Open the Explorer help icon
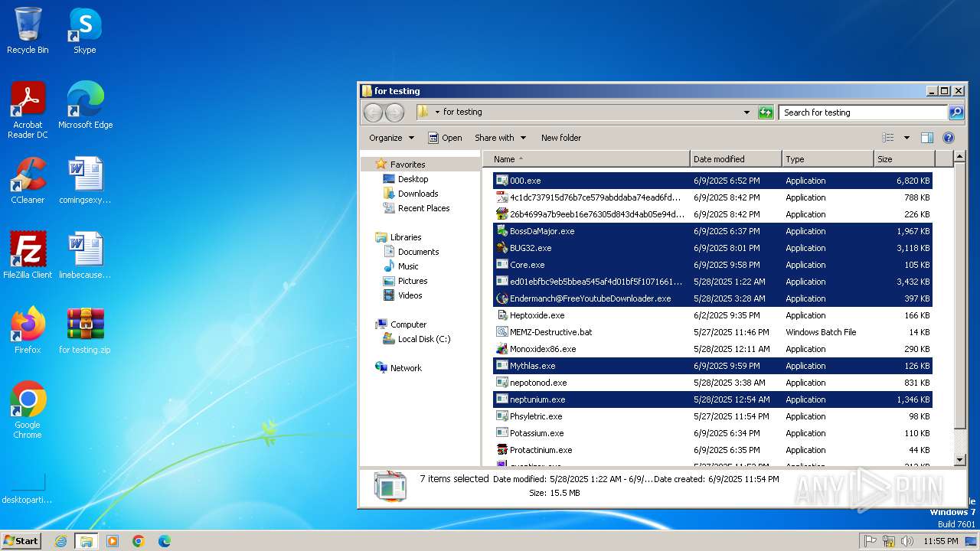 948,138
